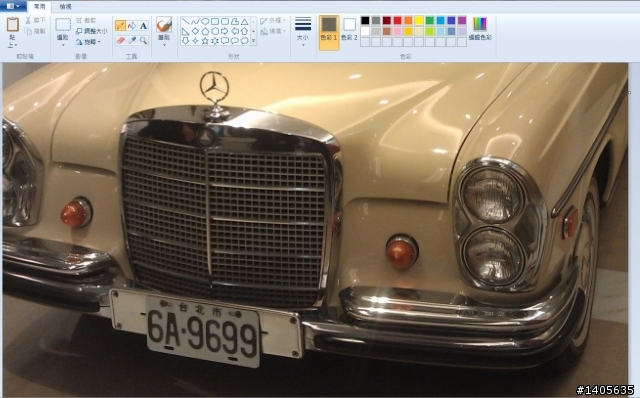Image resolution: width=640 pixels, height=398 pixels.
Task: Choose the Pentagon shape
Action: 205,31
